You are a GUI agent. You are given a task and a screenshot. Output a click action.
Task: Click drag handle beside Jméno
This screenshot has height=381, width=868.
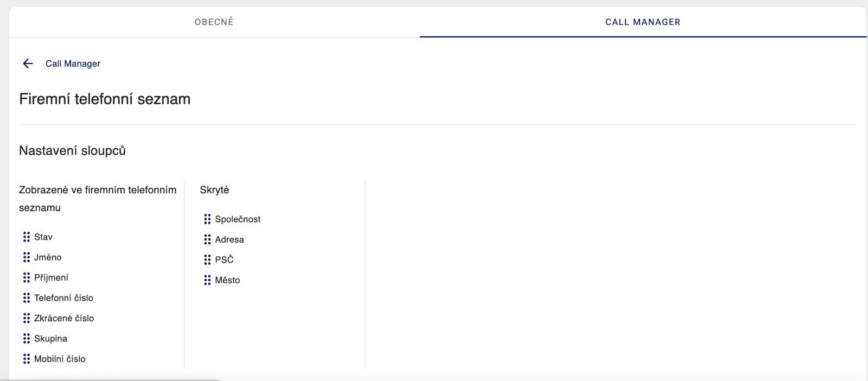click(x=27, y=257)
